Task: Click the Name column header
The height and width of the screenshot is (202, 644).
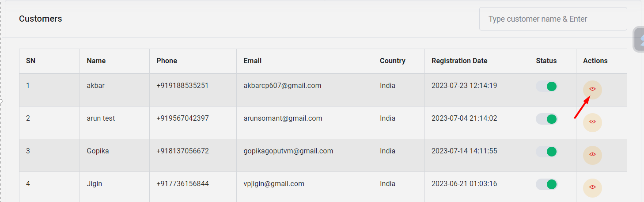Action: (x=96, y=61)
